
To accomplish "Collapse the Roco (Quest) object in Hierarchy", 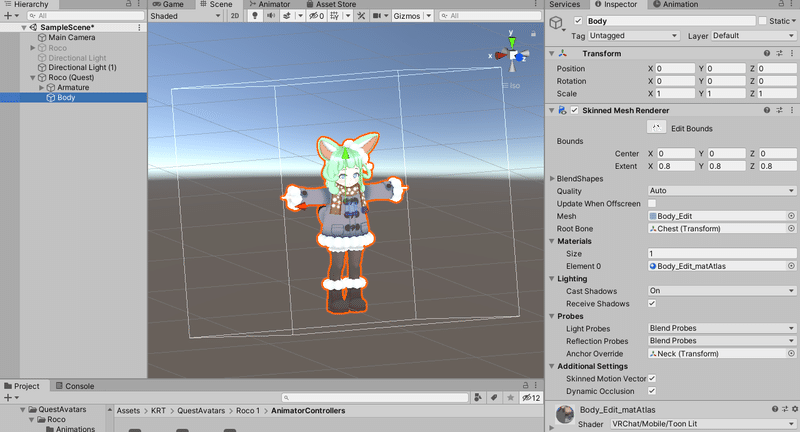I will click(x=33, y=78).
